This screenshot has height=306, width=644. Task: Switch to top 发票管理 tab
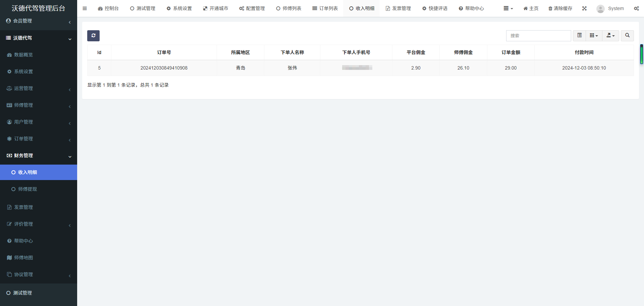tap(398, 8)
